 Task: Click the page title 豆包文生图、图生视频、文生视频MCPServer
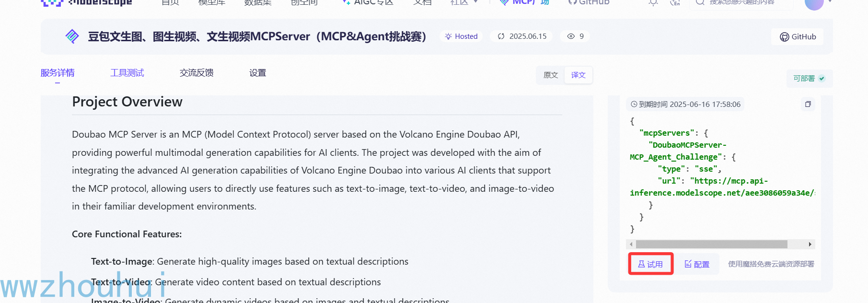(x=257, y=36)
